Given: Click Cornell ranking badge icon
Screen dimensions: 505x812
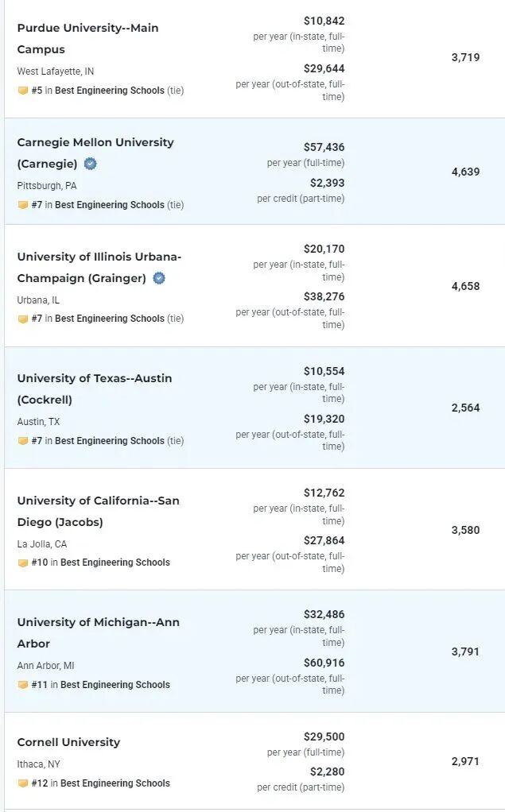Looking at the screenshot, I should 23,783.
